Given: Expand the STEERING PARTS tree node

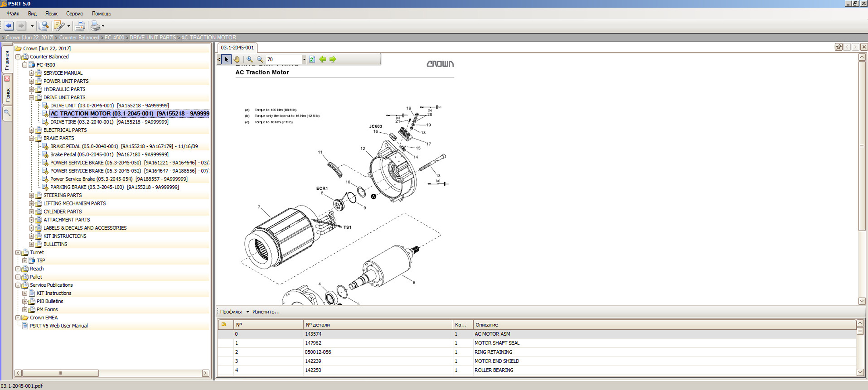Looking at the screenshot, I should pyautogui.click(x=32, y=196).
